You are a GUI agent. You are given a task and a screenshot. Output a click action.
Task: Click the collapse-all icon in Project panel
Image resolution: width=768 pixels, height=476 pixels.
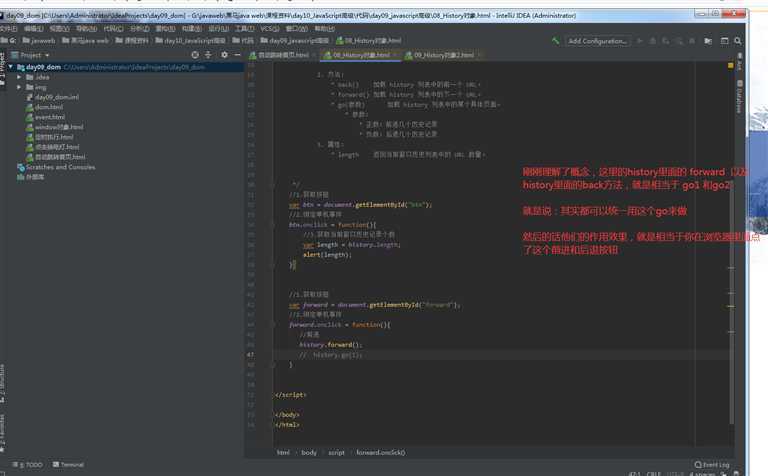coord(208,55)
